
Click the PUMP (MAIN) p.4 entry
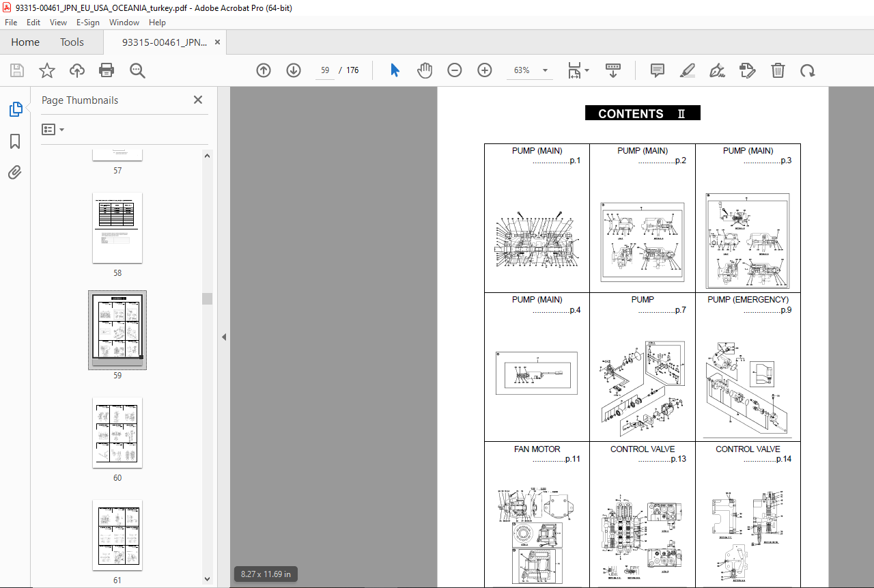click(537, 367)
